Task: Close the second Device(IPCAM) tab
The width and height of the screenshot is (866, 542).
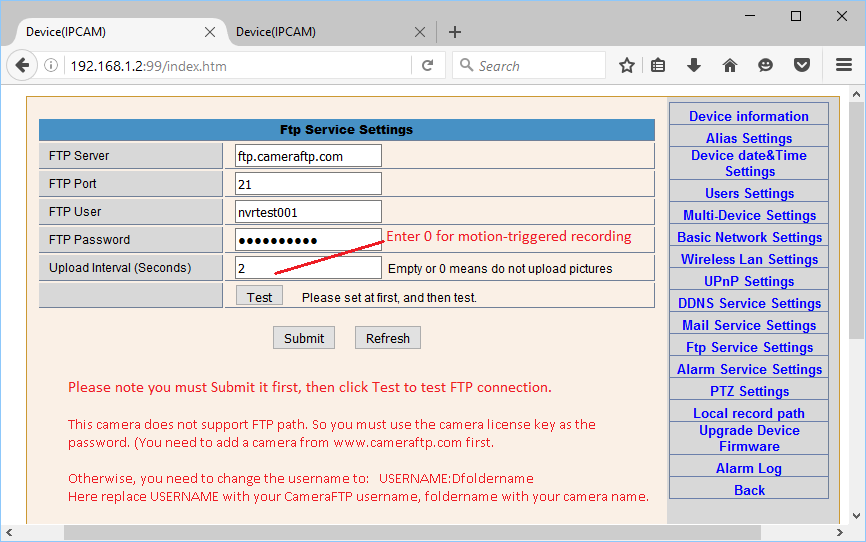Action: (x=420, y=32)
